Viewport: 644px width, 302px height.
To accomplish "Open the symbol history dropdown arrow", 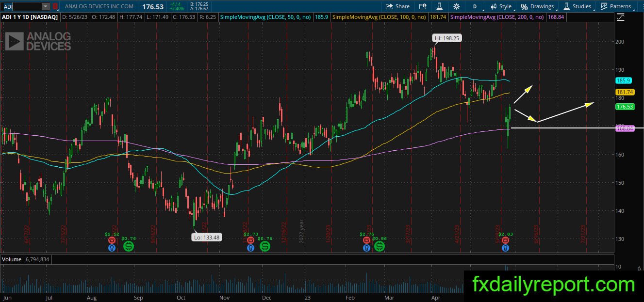I will coord(46,6).
